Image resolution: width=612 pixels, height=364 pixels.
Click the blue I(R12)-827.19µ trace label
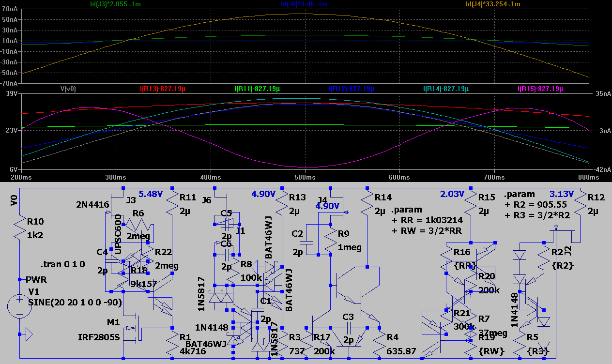click(x=351, y=89)
